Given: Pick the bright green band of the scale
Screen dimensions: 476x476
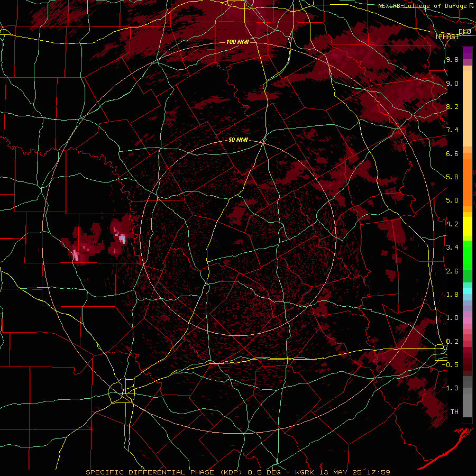Looking at the screenshot, I should (x=467, y=255).
